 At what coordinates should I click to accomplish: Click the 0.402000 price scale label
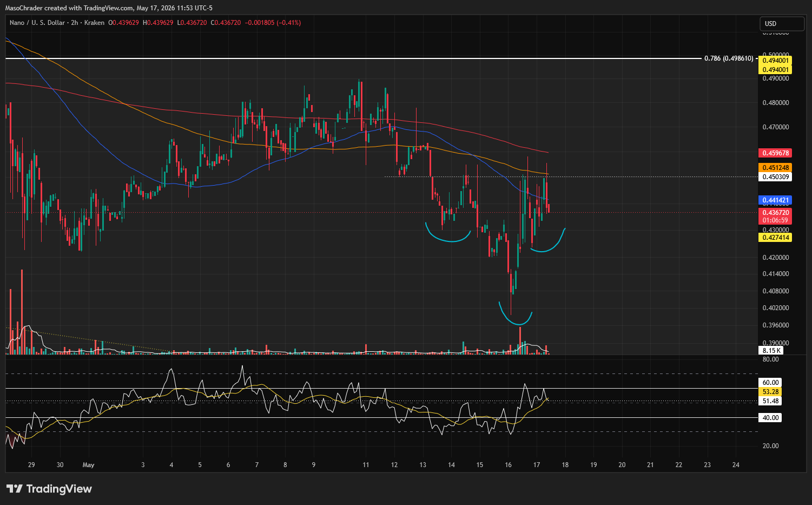point(776,308)
